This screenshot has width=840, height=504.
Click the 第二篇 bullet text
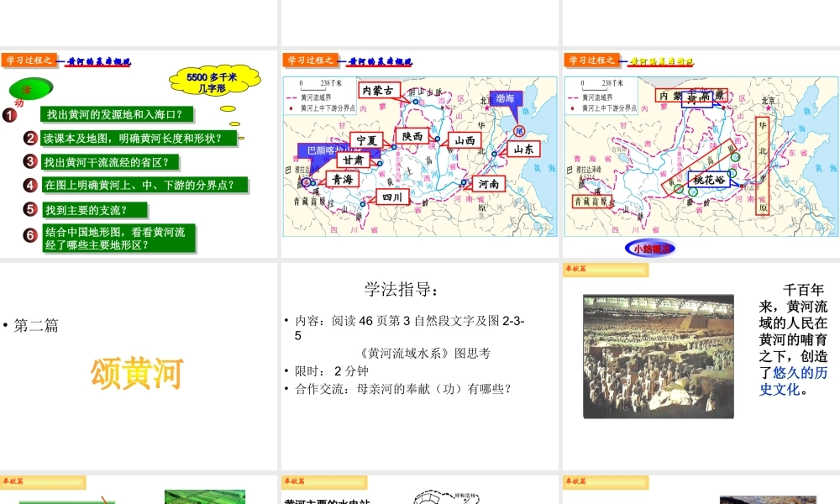point(36,326)
